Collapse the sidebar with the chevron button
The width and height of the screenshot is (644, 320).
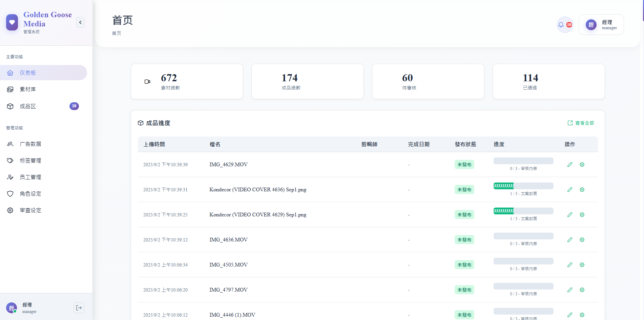point(80,22)
